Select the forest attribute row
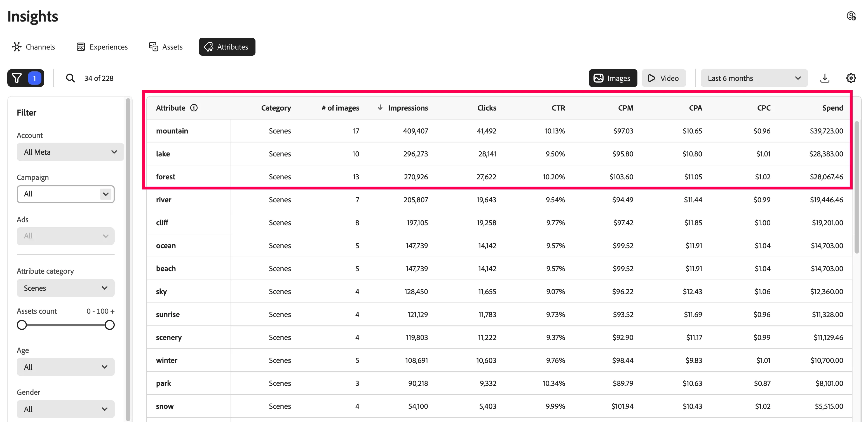868x422 pixels. [x=499, y=177]
